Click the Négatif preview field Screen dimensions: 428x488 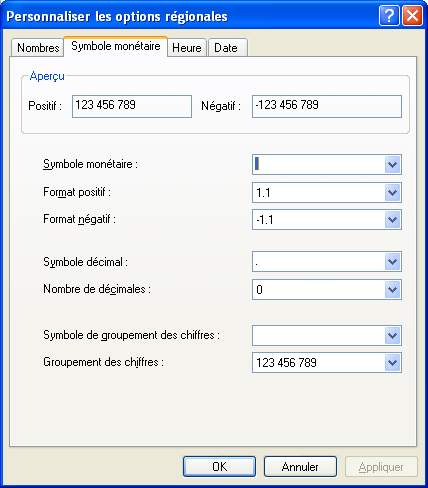tap(327, 106)
